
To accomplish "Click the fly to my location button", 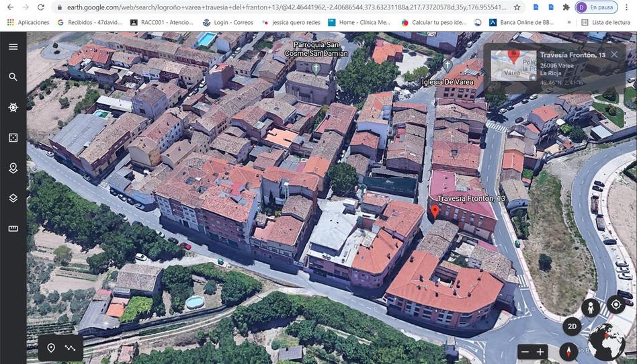I will click(615, 305).
